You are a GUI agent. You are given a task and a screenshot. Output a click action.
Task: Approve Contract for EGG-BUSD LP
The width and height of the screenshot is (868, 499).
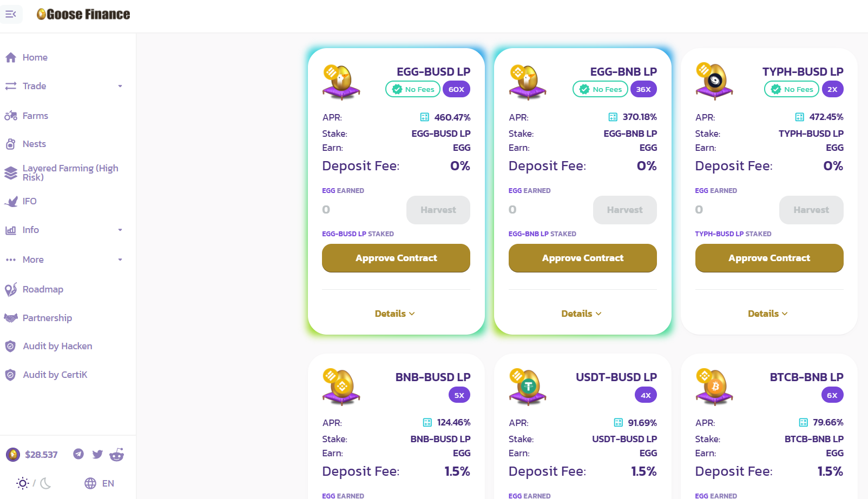point(396,258)
